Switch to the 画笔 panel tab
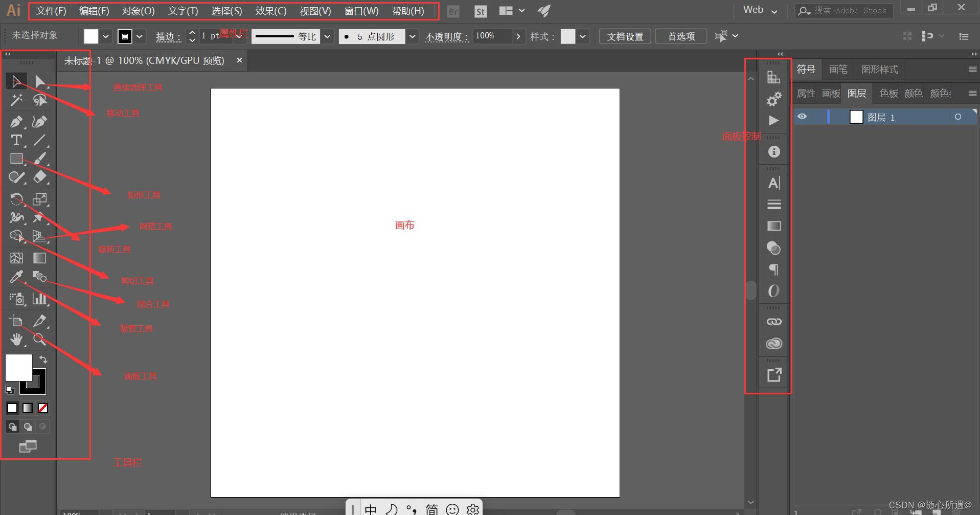 838,70
